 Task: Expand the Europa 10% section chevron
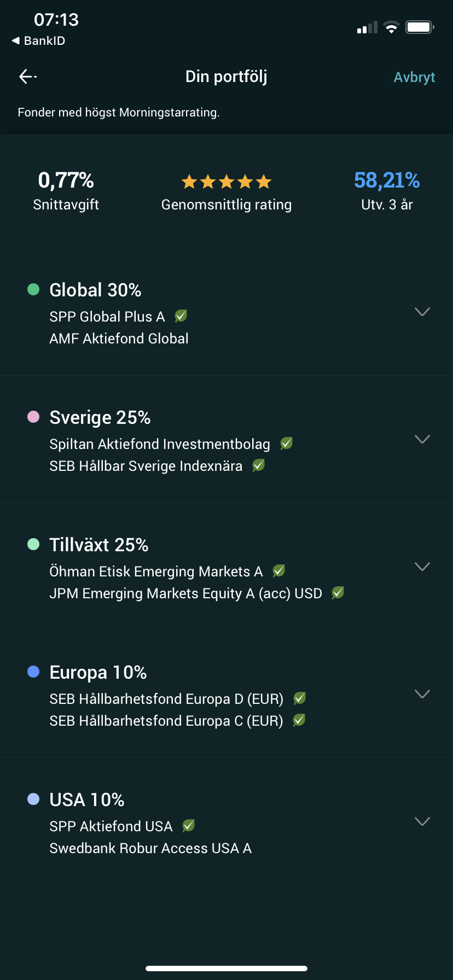pos(422,694)
